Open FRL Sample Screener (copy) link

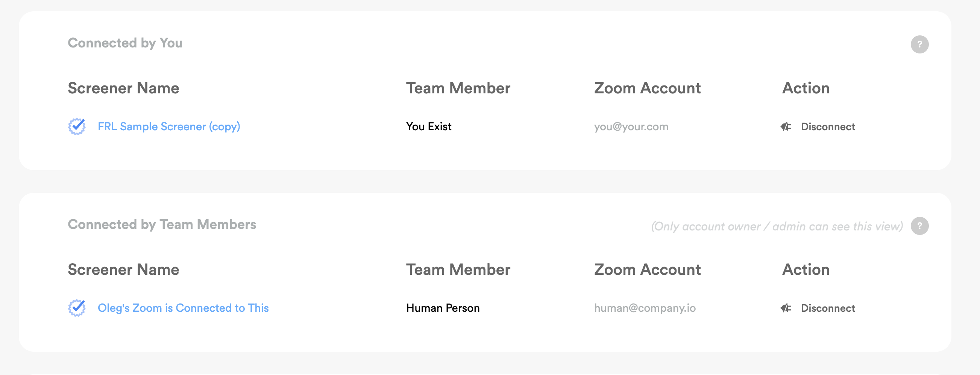pyautogui.click(x=168, y=127)
